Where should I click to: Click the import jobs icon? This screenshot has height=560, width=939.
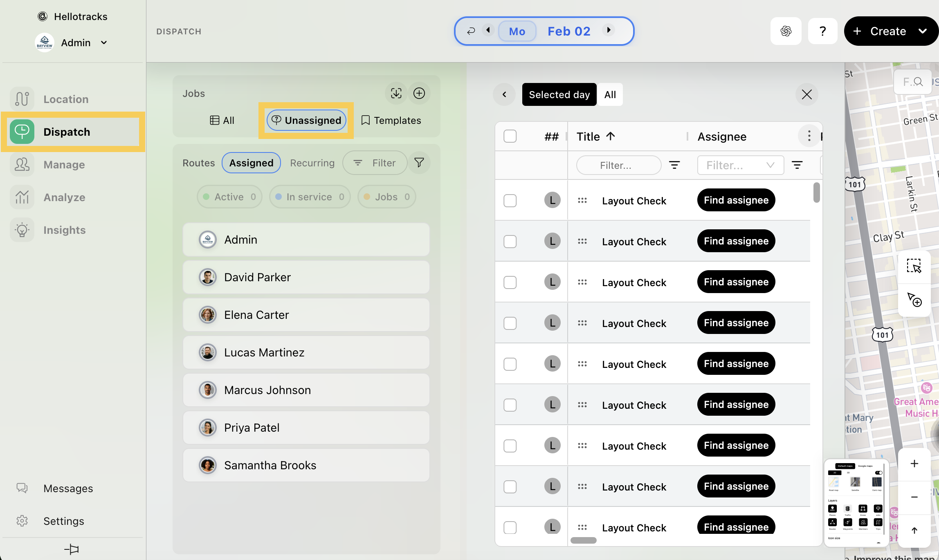click(x=396, y=94)
